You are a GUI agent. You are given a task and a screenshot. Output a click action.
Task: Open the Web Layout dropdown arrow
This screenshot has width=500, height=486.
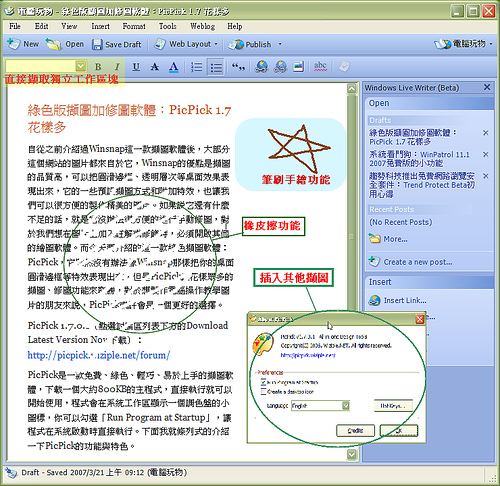pyautogui.click(x=216, y=44)
